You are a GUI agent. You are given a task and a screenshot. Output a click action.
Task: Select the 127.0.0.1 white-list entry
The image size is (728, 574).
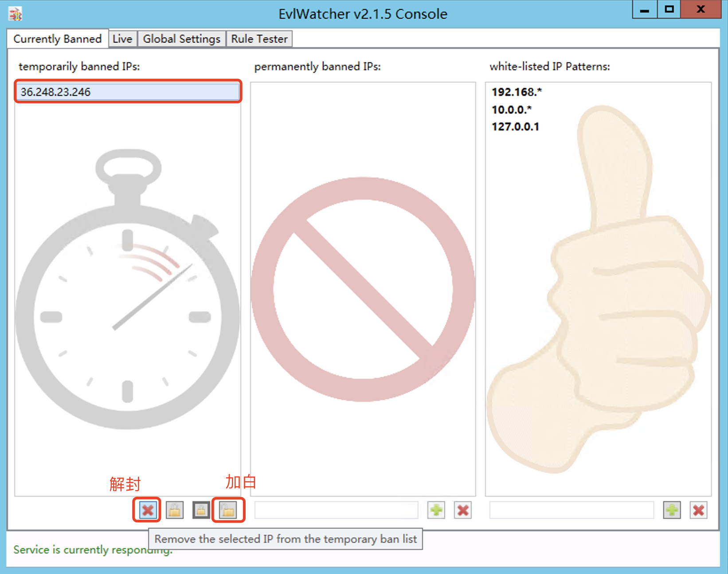point(515,127)
